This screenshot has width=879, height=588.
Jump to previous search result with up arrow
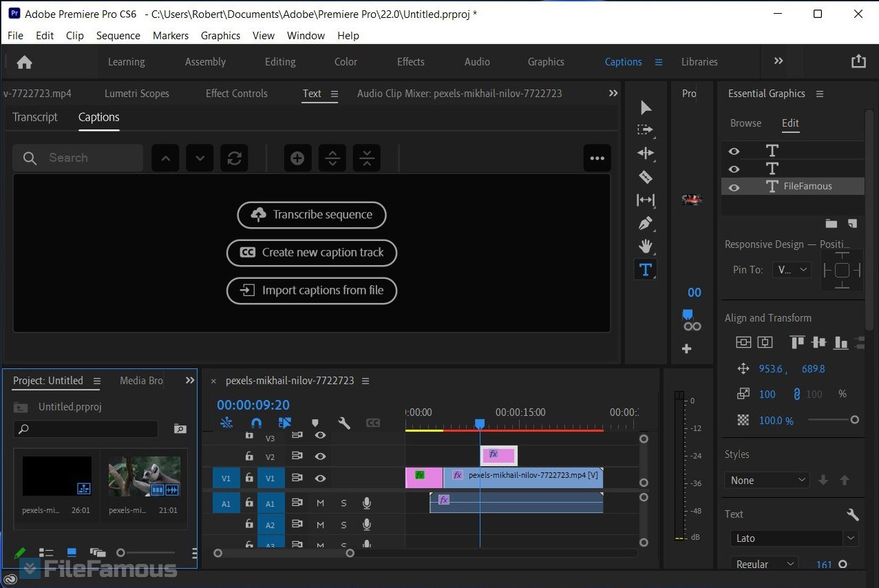[x=165, y=158]
